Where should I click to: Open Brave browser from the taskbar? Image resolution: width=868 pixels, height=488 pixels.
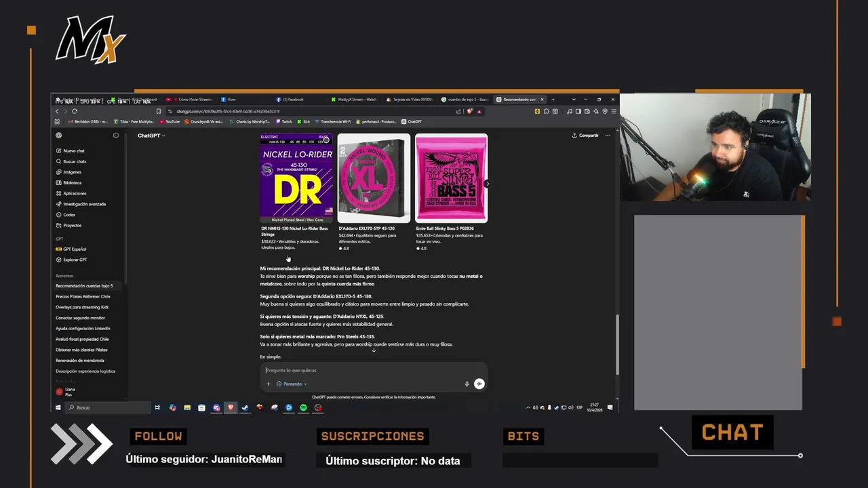click(x=231, y=407)
